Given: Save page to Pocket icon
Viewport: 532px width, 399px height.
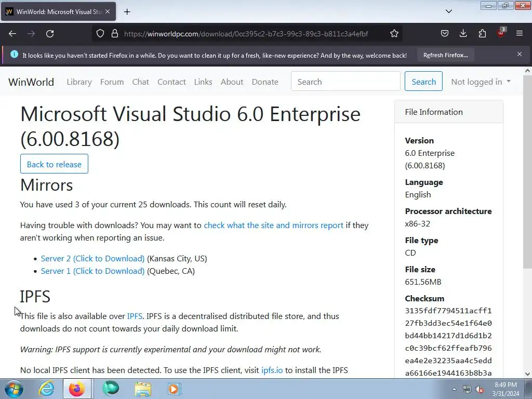Looking at the screenshot, I should click(445, 34).
